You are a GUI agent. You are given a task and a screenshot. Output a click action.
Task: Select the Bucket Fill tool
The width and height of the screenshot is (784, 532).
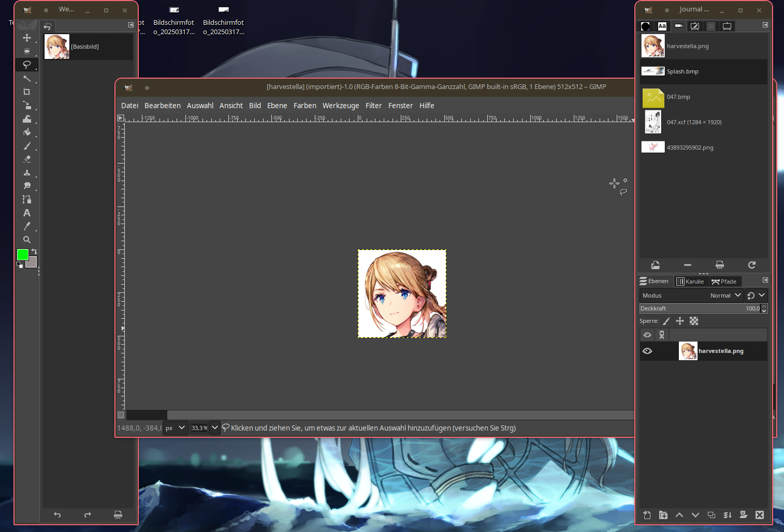27,132
